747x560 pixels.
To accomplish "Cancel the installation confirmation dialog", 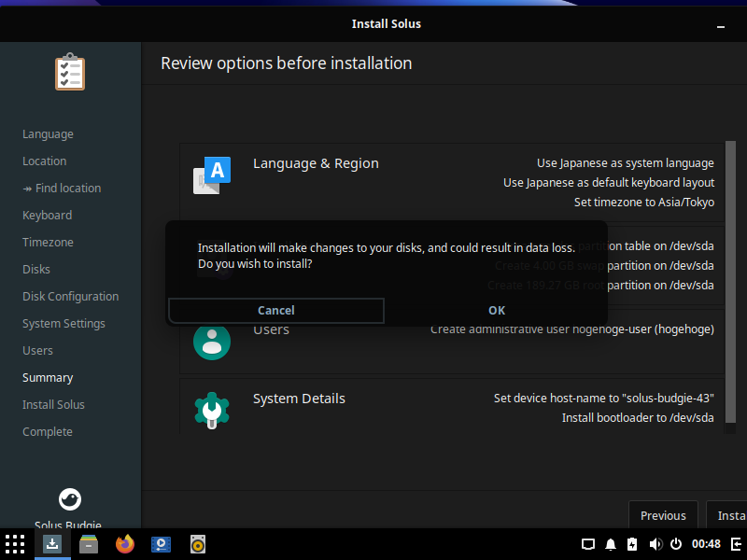I will tap(276, 311).
